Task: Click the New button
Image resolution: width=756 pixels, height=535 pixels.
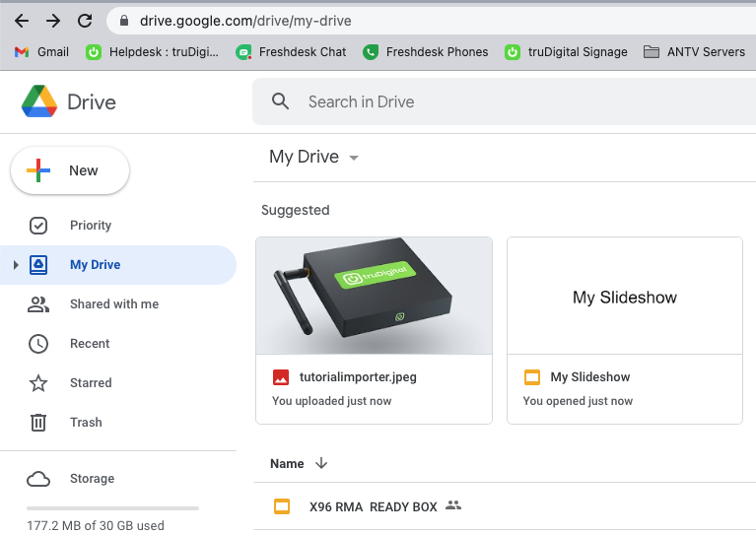Action: pyautogui.click(x=70, y=170)
